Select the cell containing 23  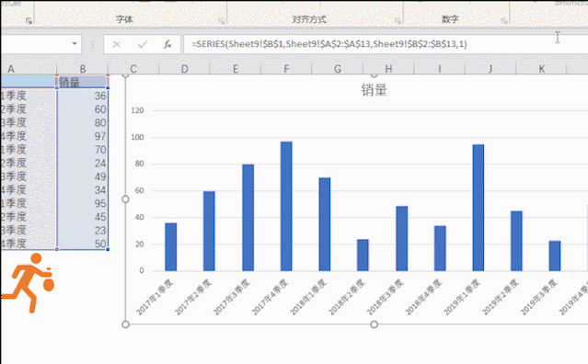(x=83, y=231)
